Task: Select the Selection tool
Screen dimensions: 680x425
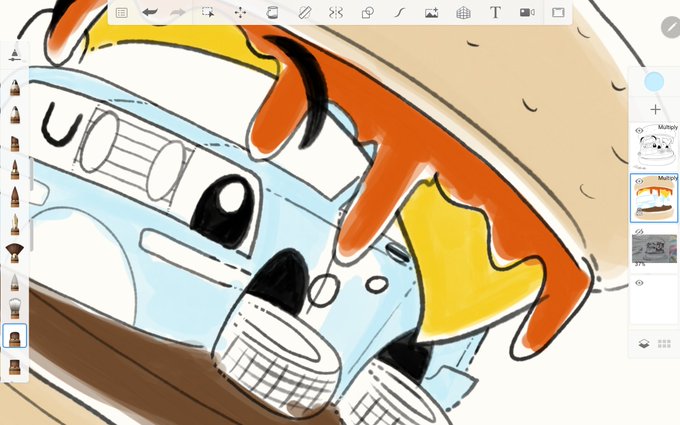Action: click(208, 13)
